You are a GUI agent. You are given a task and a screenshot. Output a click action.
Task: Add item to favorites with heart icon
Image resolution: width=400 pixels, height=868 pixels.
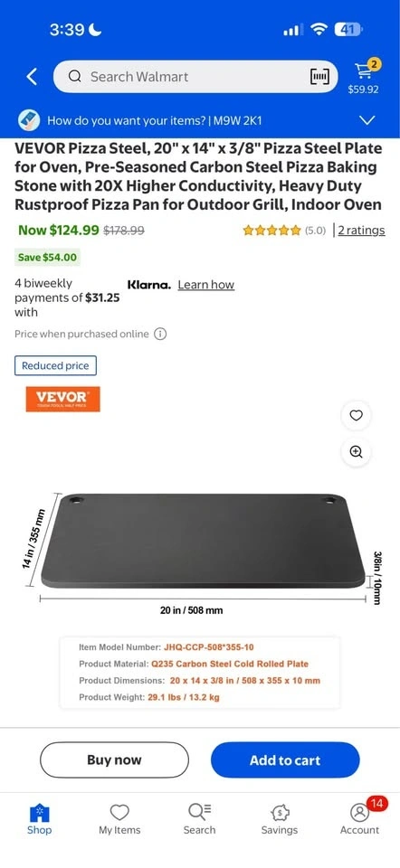click(x=357, y=415)
